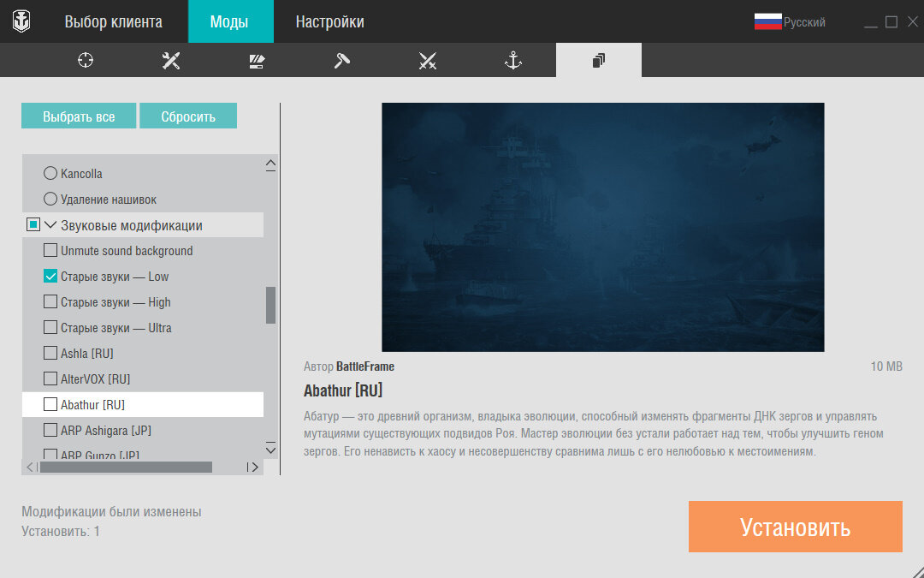Select the AlterVOX [RU] row label
924x578 pixels.
click(96, 379)
